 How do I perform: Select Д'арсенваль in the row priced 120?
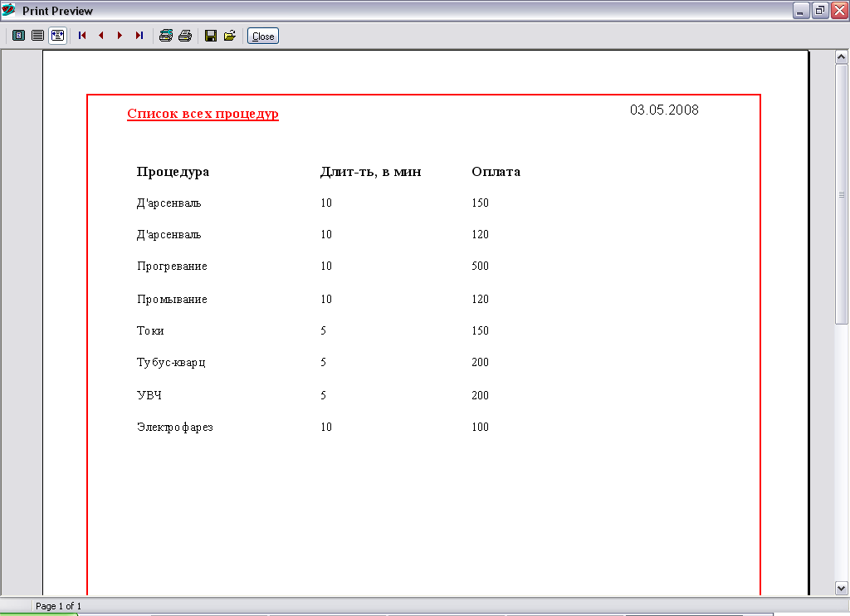pos(169,235)
